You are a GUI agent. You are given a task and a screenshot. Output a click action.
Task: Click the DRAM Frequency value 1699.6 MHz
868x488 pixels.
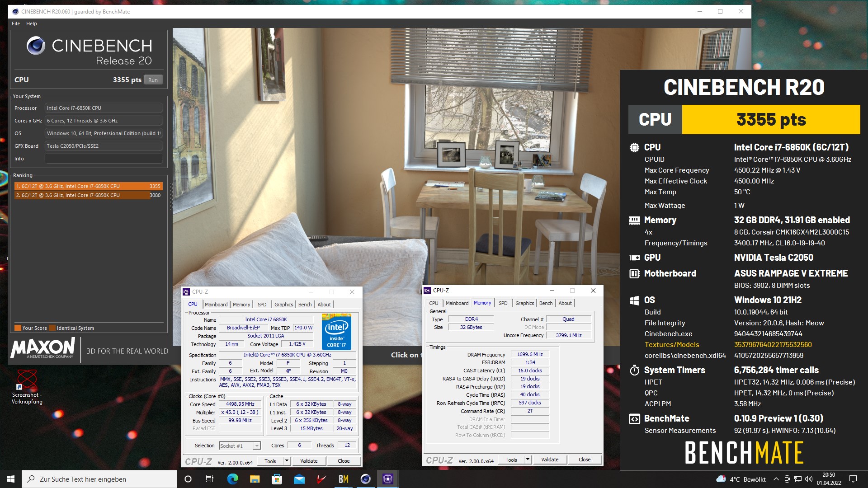pos(530,354)
